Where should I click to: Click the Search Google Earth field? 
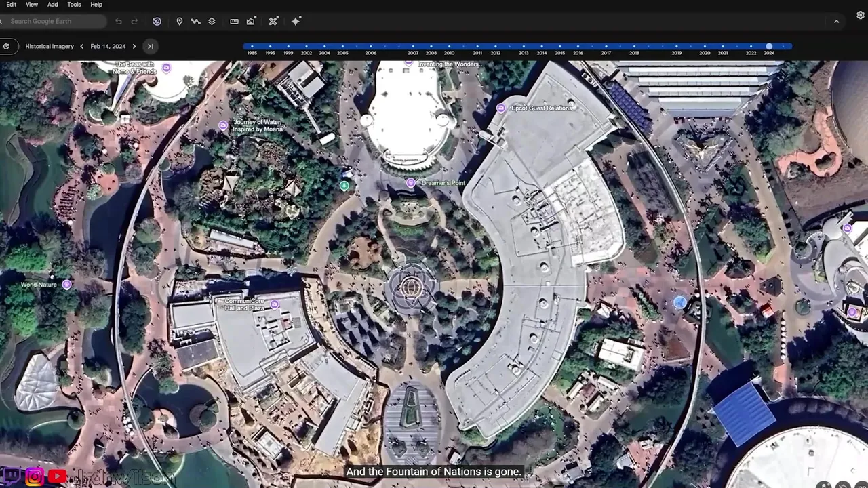[x=54, y=21]
